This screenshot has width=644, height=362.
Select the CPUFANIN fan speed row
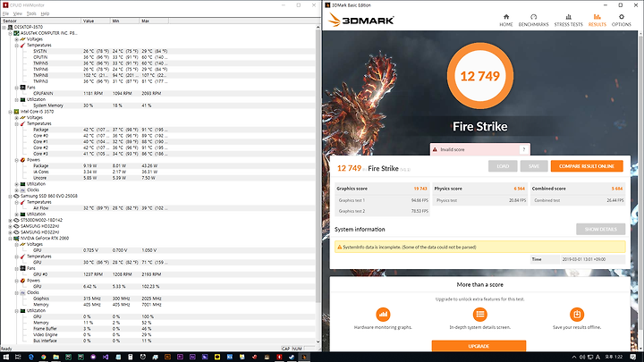[158, 94]
